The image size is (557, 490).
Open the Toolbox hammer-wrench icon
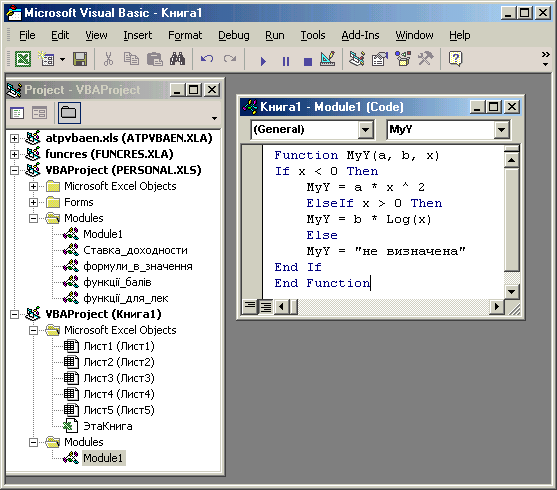(426, 59)
